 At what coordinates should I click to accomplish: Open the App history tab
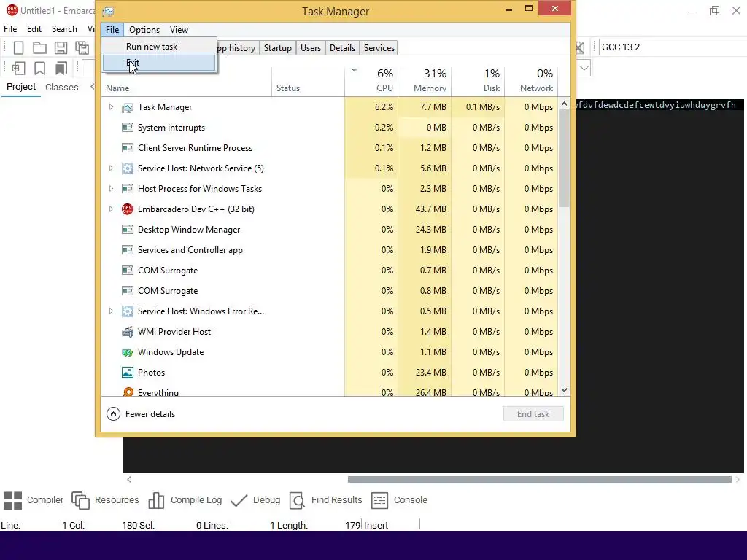(237, 48)
